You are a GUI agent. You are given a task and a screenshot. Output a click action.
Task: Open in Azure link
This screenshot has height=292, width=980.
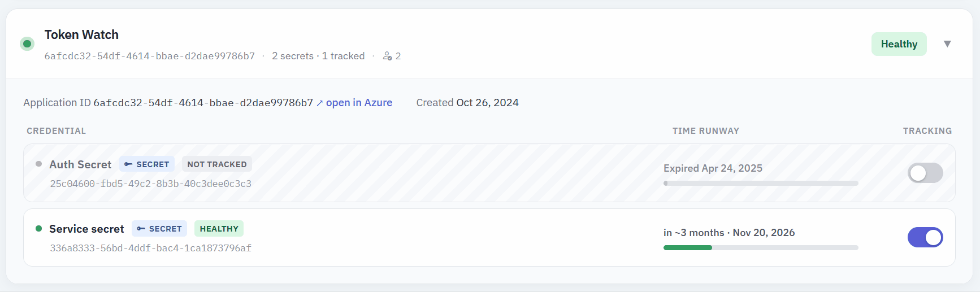point(359,103)
